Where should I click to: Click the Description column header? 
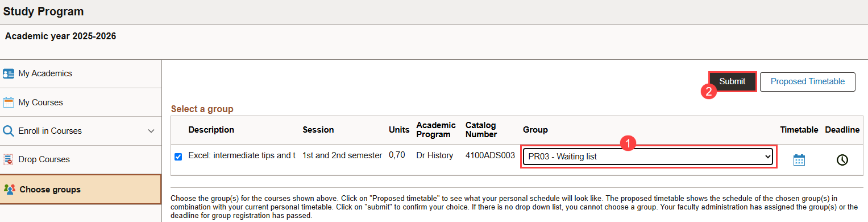[211, 130]
